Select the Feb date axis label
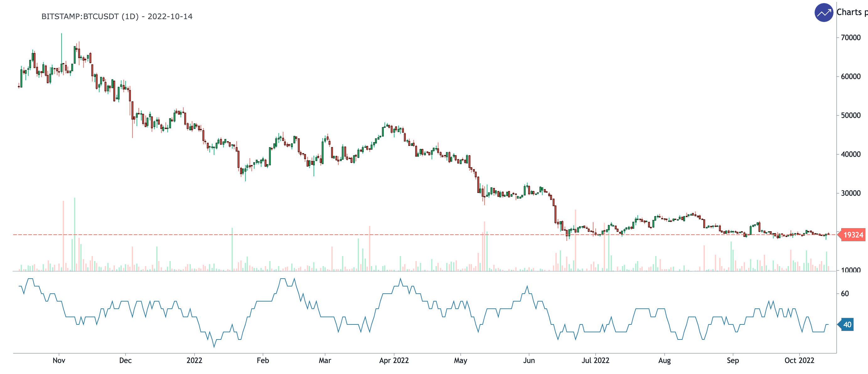Image resolution: width=868 pixels, height=374 pixels. pos(263,360)
